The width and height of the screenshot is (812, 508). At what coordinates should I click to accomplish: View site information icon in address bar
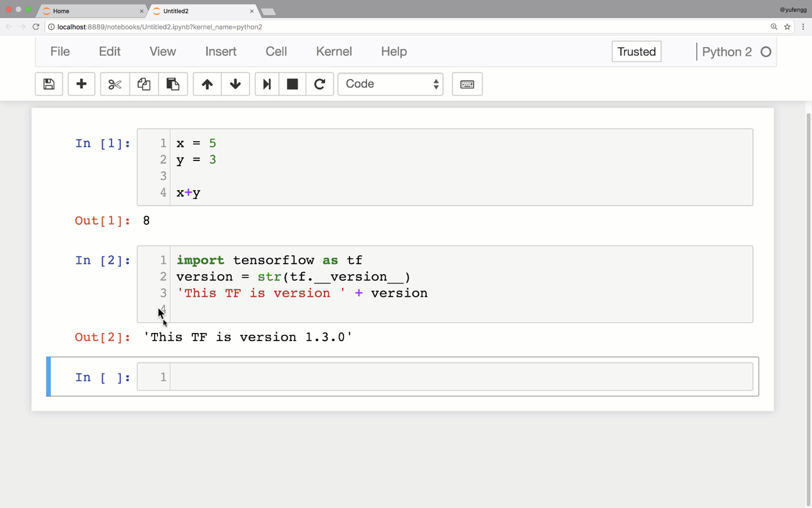coord(51,27)
